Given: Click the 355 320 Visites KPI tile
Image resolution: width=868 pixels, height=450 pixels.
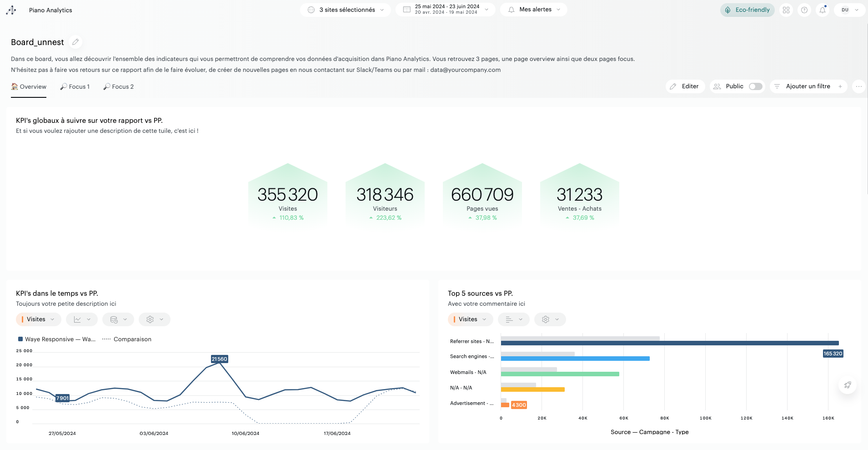Looking at the screenshot, I should (x=288, y=196).
